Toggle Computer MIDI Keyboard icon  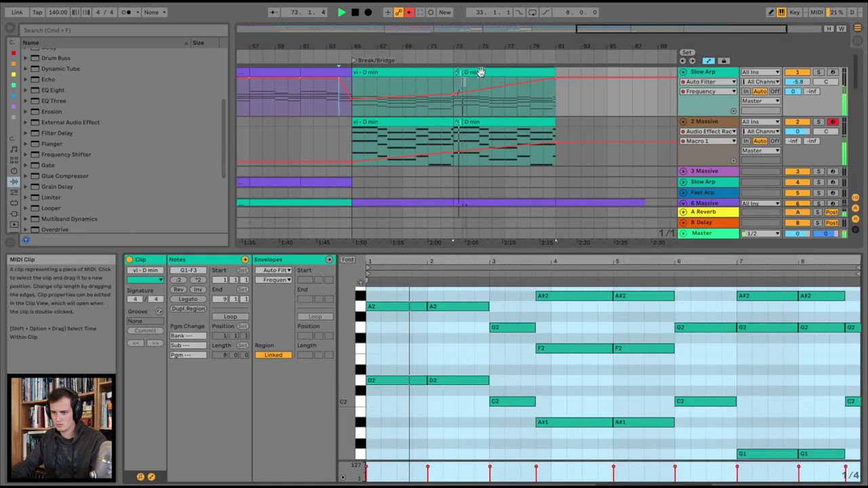pyautogui.click(x=782, y=12)
